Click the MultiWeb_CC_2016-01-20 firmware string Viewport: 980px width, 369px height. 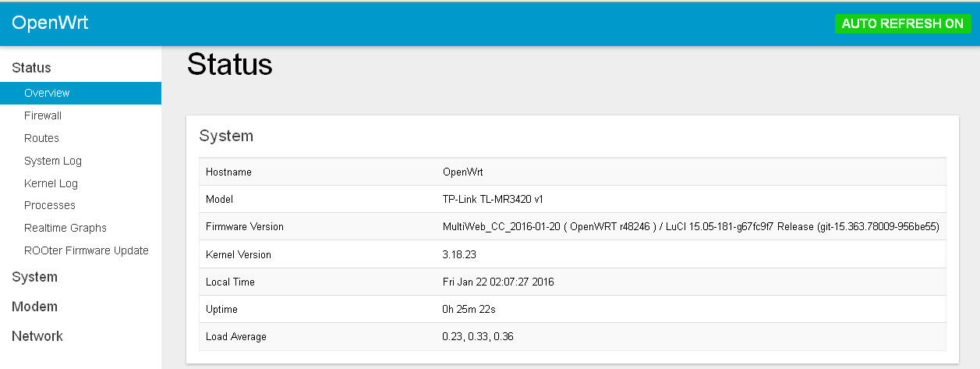(x=691, y=226)
